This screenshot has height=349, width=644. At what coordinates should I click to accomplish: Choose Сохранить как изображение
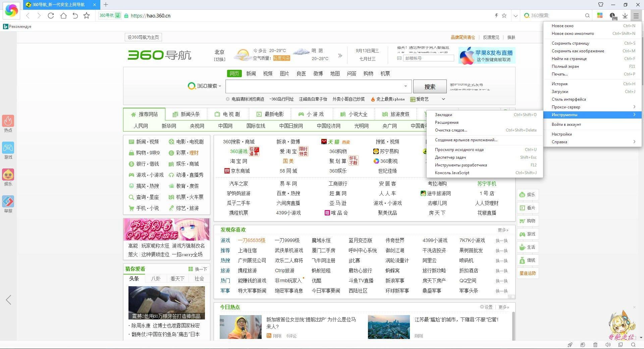click(x=592, y=51)
